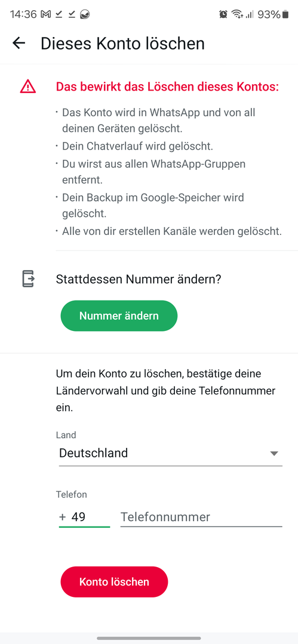The height and width of the screenshot is (644, 298).
Task: Tap the 14:36 clock in status bar
Action: (x=23, y=15)
